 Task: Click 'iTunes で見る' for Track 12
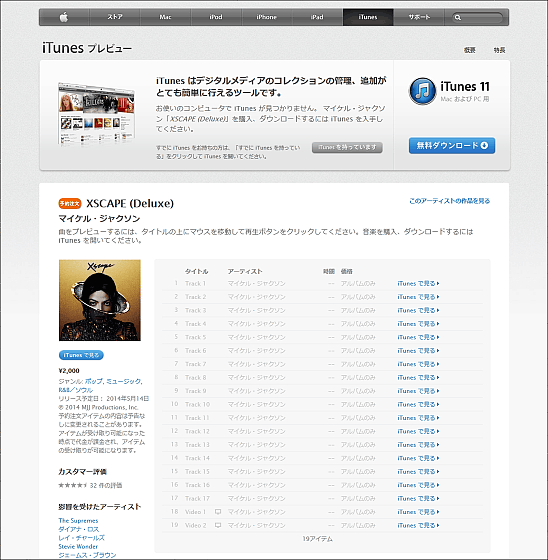[418, 431]
